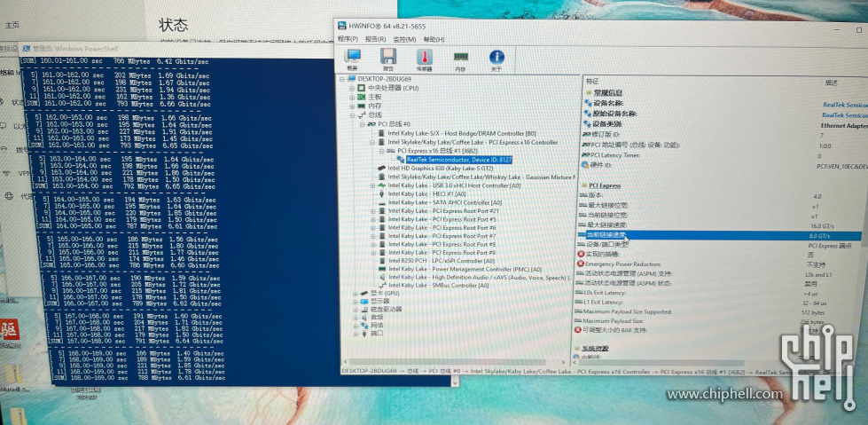This screenshot has width=868, height=425.
Task: Click the Summary (概要) toolbar icon
Action: coord(352,59)
